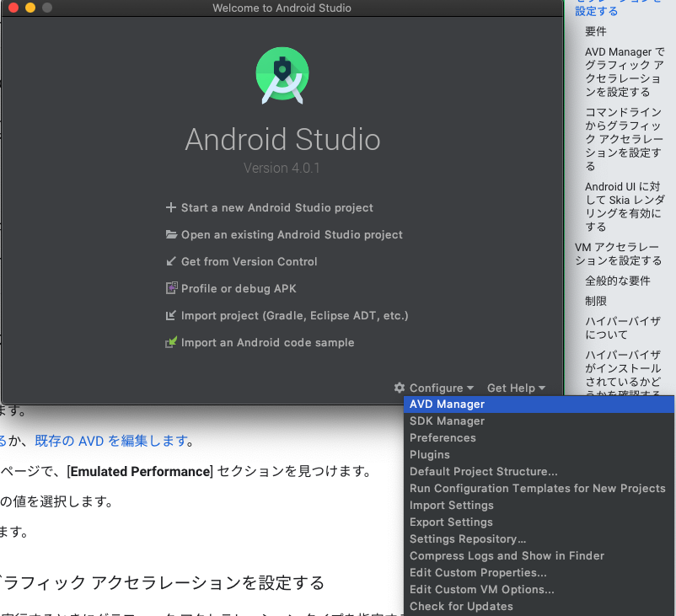Click the Emulated Performance bold text
676x616 pixels.
click(x=142, y=471)
